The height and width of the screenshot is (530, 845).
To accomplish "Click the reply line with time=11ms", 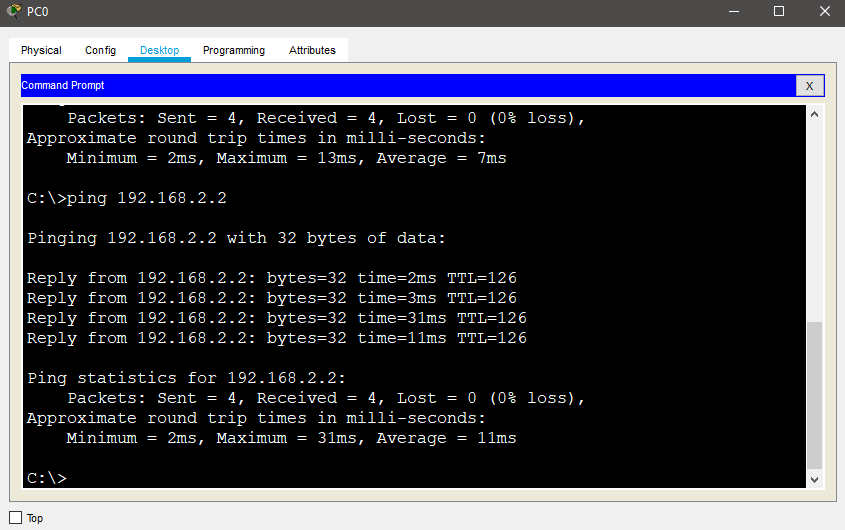I will 277,338.
